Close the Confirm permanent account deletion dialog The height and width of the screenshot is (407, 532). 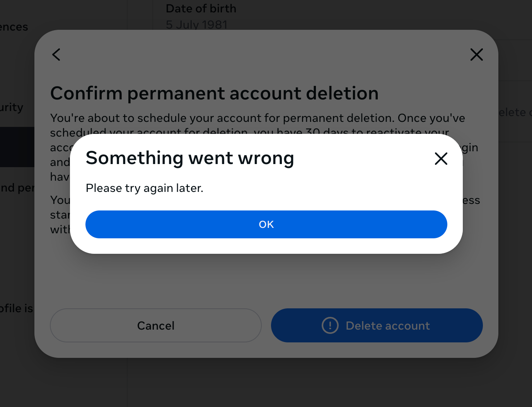(x=476, y=55)
